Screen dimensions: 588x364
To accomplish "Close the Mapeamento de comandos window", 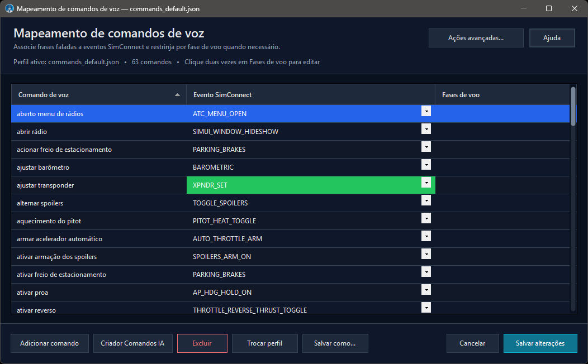I will pos(575,8).
